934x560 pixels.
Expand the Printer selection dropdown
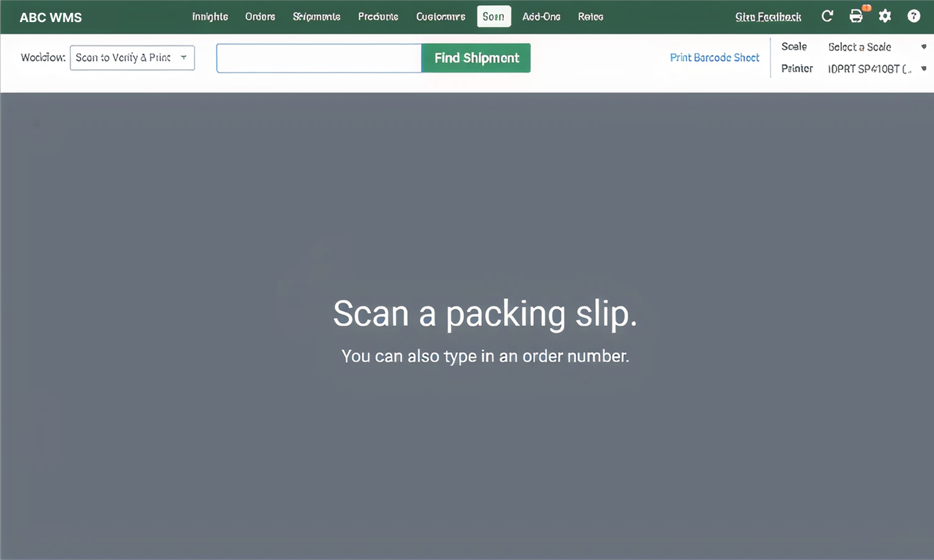pyautogui.click(x=876, y=69)
